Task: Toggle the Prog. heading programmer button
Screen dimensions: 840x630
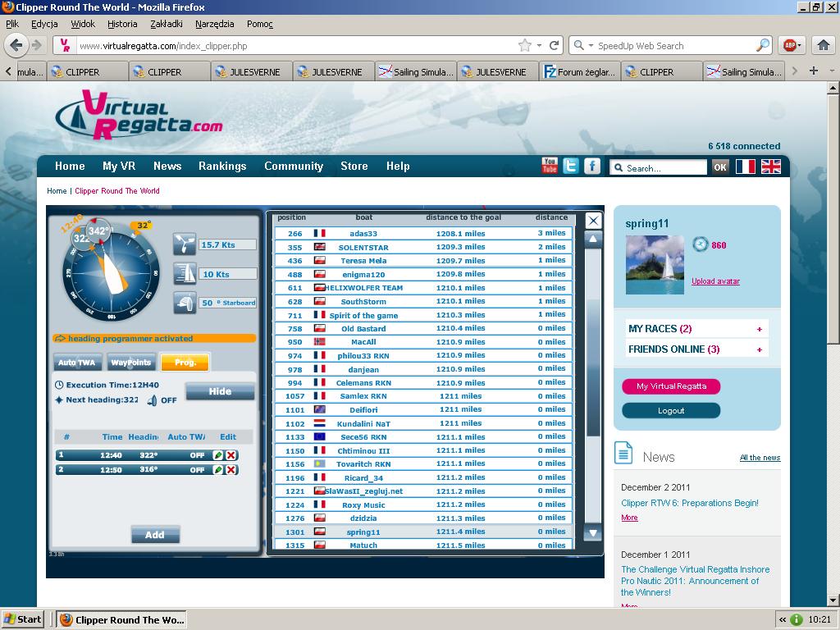Action: click(x=185, y=363)
